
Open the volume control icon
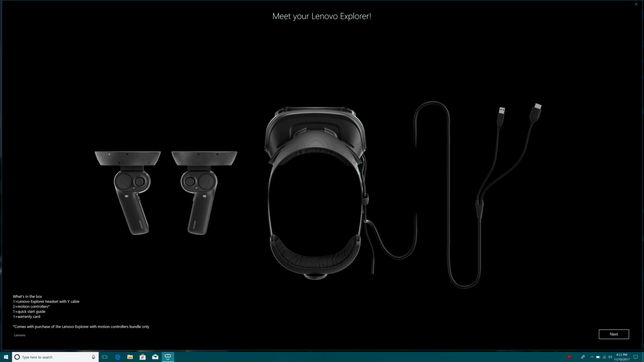point(610,357)
